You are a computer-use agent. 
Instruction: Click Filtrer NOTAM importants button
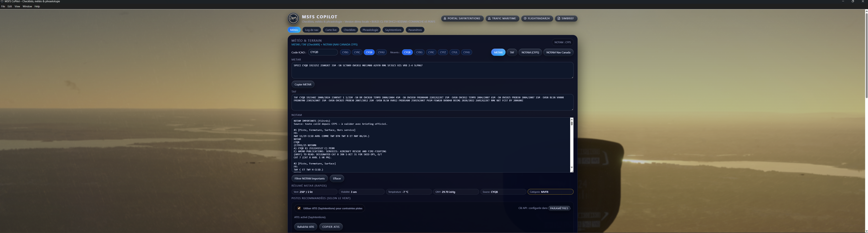[x=309, y=178]
